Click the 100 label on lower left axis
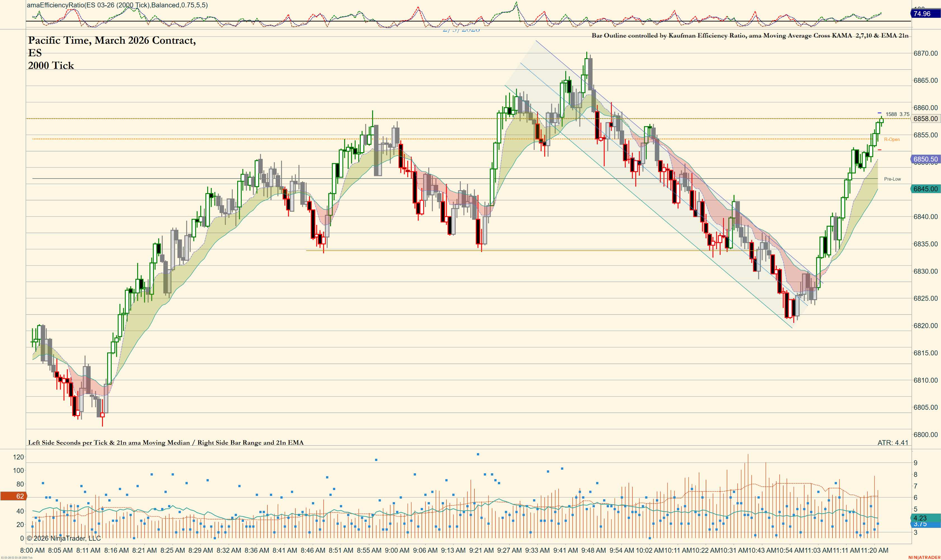The width and height of the screenshot is (941, 560). click(x=18, y=470)
